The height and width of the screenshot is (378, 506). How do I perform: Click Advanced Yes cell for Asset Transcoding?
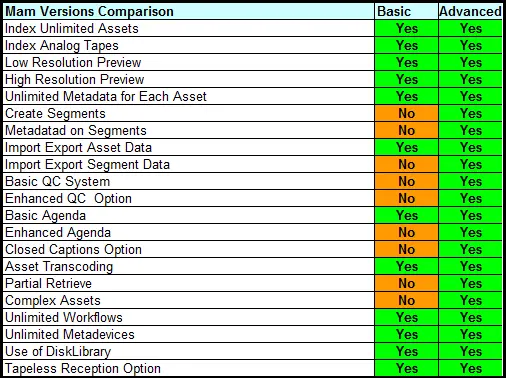point(470,266)
